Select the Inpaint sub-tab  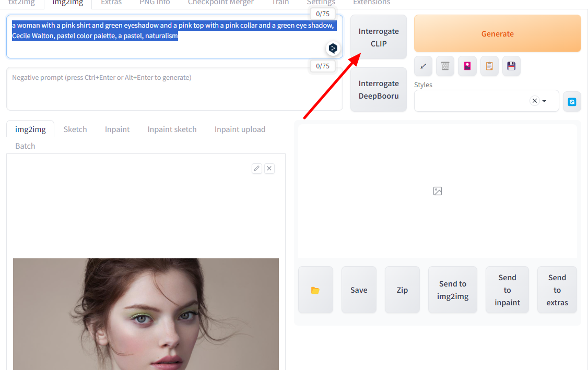pos(117,129)
